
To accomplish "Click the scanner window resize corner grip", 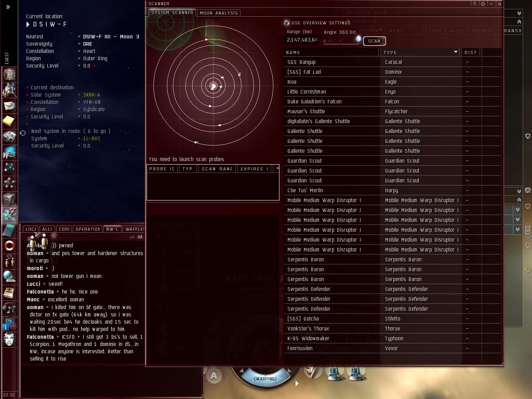I will pyautogui.click(x=501, y=364).
